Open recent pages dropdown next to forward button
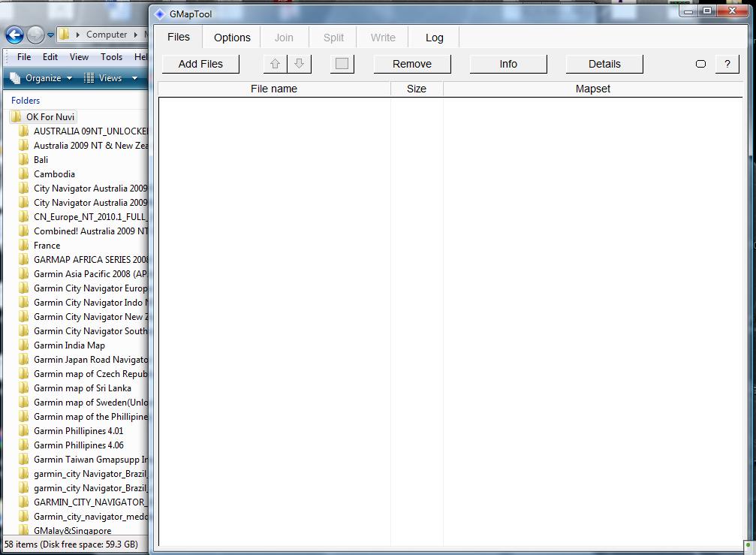The image size is (756, 555). pos(50,35)
